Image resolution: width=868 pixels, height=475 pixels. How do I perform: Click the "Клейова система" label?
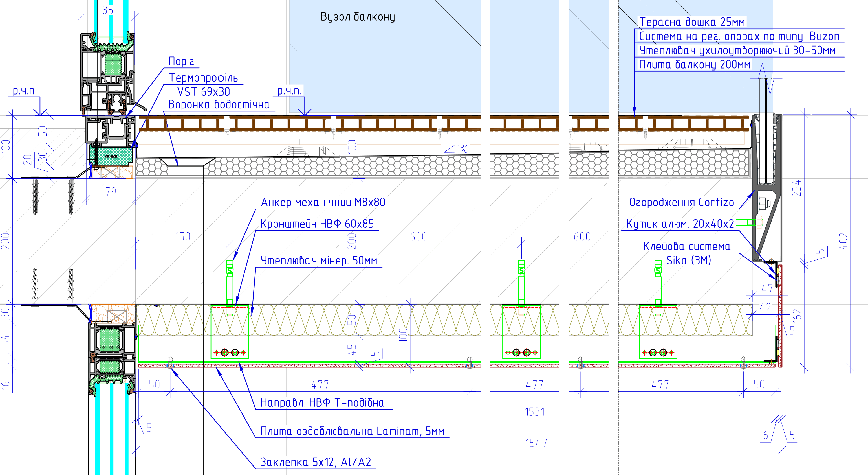(687, 246)
